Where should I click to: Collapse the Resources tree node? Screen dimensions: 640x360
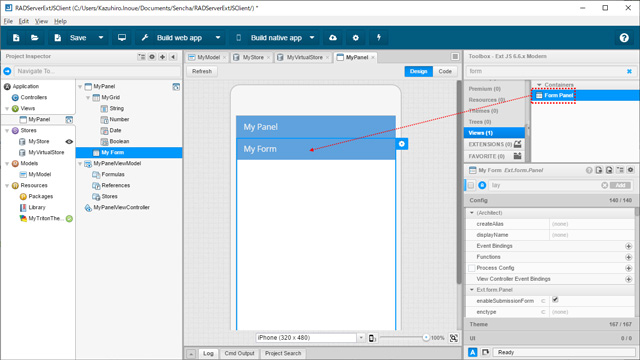coord(7,186)
